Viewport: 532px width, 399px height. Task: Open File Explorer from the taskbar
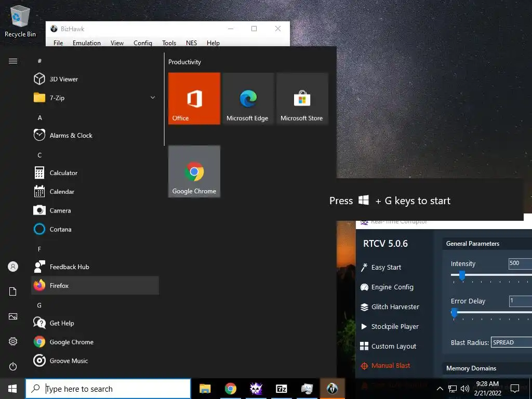tap(205, 389)
